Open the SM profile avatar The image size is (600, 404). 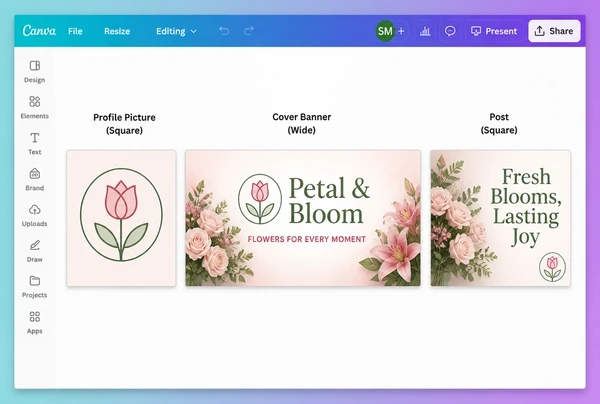(385, 31)
